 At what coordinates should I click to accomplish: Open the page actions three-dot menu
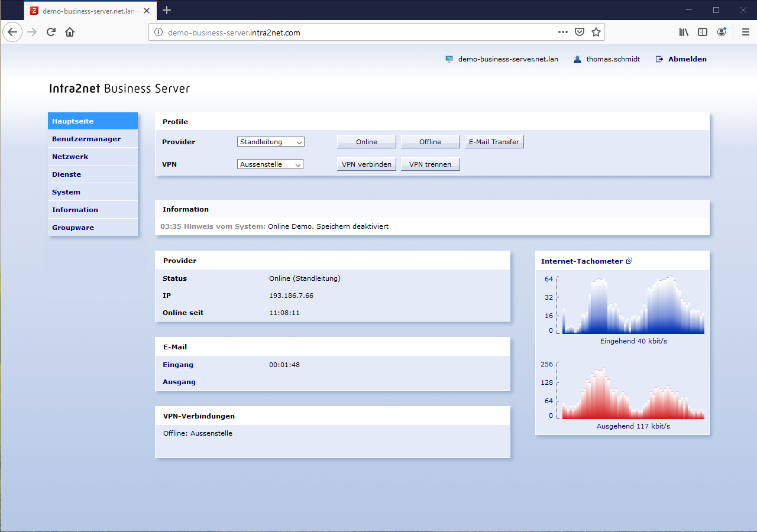pos(563,32)
